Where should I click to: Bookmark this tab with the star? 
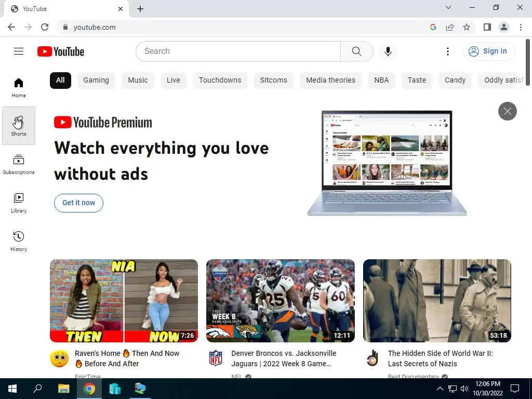(467, 27)
